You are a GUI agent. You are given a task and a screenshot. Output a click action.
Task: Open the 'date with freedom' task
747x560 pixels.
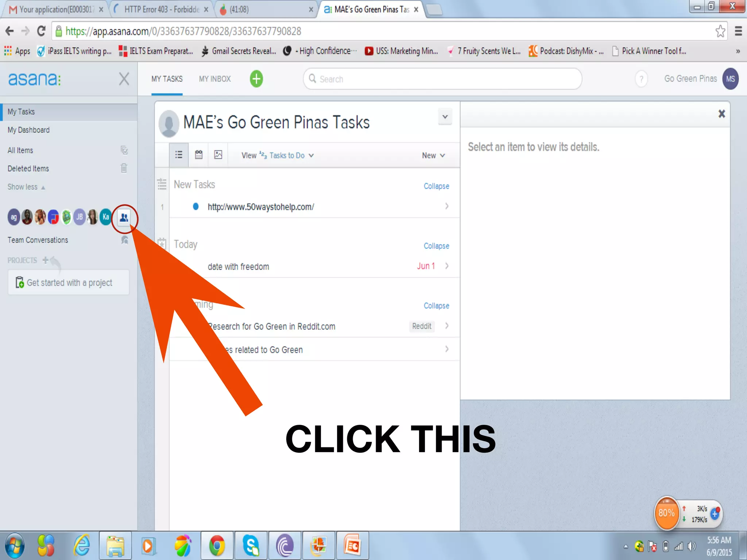(x=238, y=267)
